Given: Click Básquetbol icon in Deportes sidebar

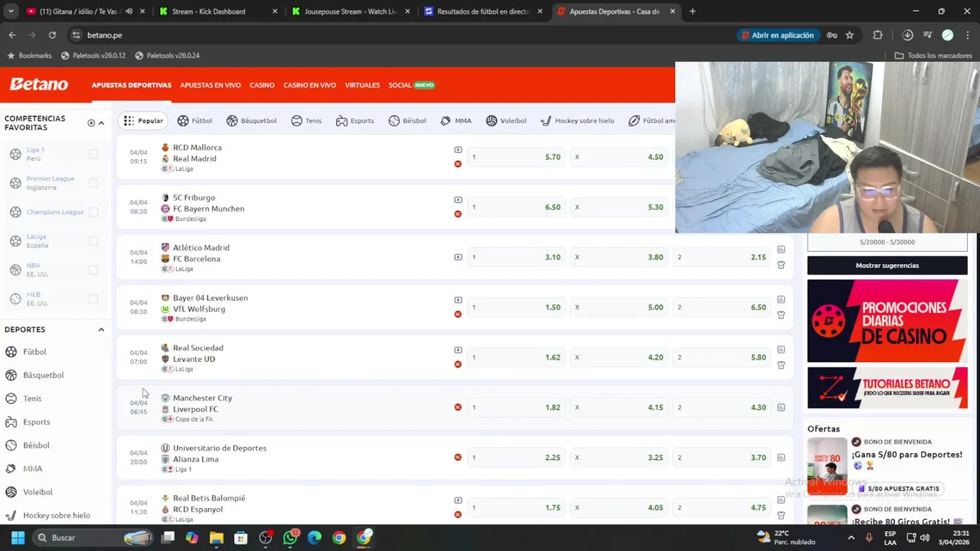Looking at the screenshot, I should pyautogui.click(x=11, y=375).
